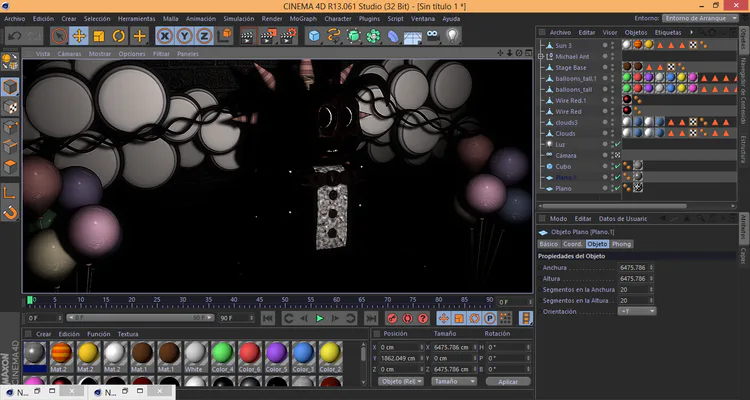The width and height of the screenshot is (750, 400).
Task: Open the Orientación dropdown
Action: click(637, 310)
